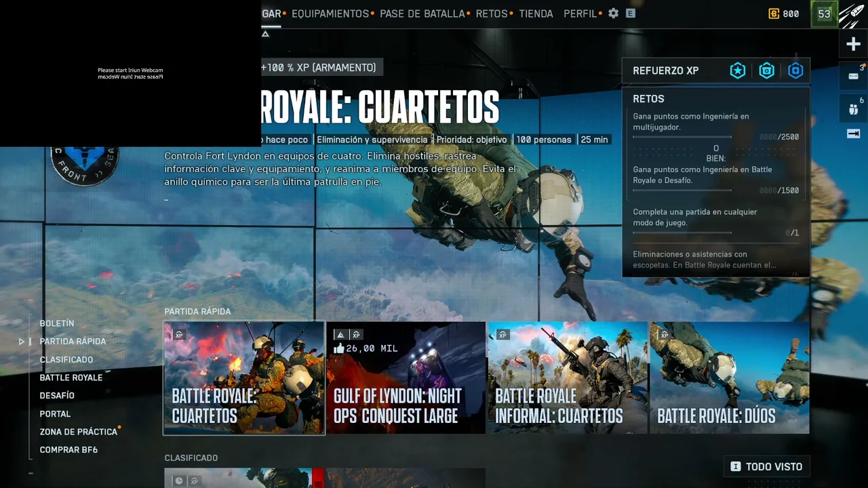Click the thumbs-up likes icon on Gulf of Lyndon
This screenshot has height=488, width=868.
(339, 348)
